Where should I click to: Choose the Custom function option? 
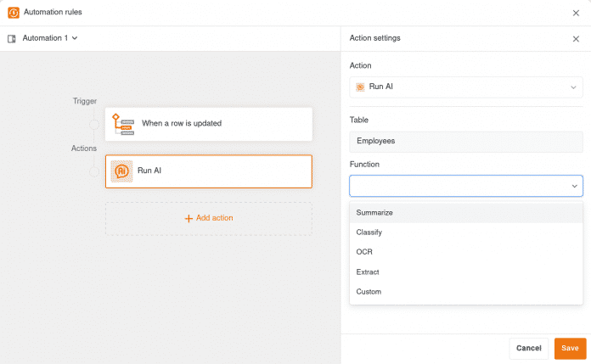click(369, 292)
